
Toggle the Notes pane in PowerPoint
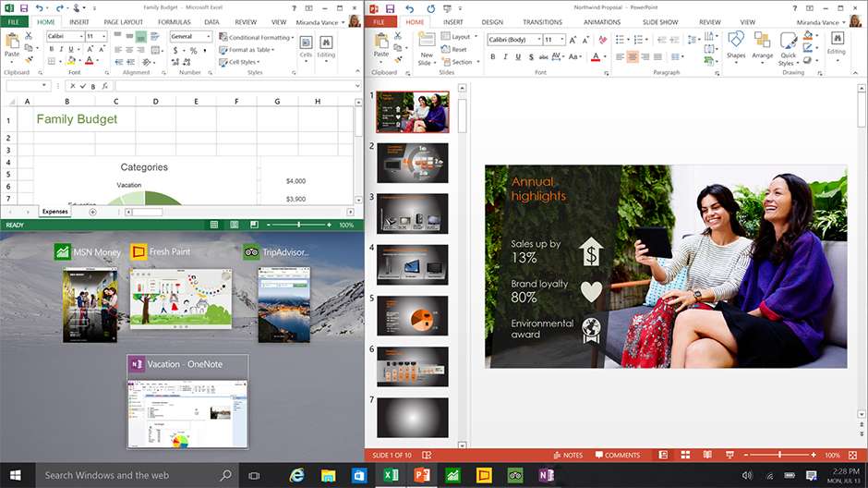[x=568, y=455]
